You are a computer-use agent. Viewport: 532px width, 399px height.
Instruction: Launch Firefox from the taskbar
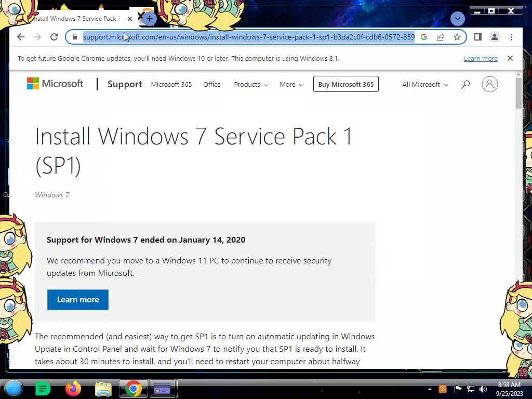point(73,389)
